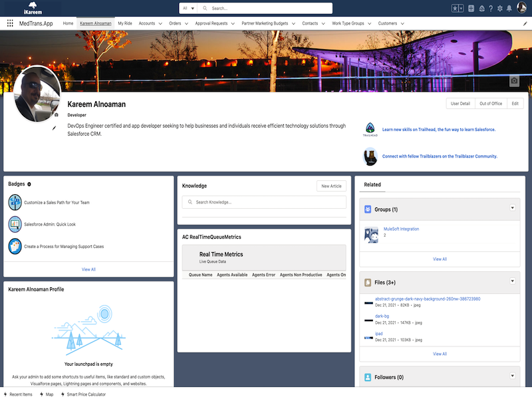Click the Groups section icon
This screenshot has width=532, height=399.
368,209
